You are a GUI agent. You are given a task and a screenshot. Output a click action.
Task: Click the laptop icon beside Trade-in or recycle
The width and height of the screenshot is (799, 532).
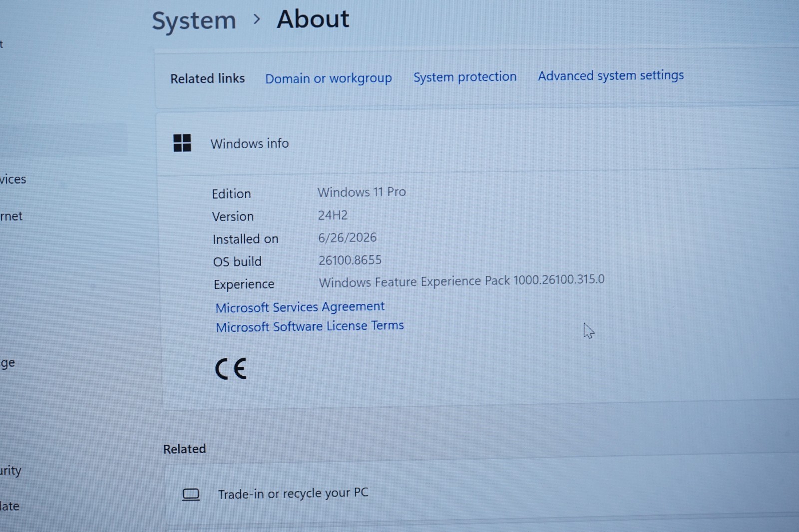191,495
